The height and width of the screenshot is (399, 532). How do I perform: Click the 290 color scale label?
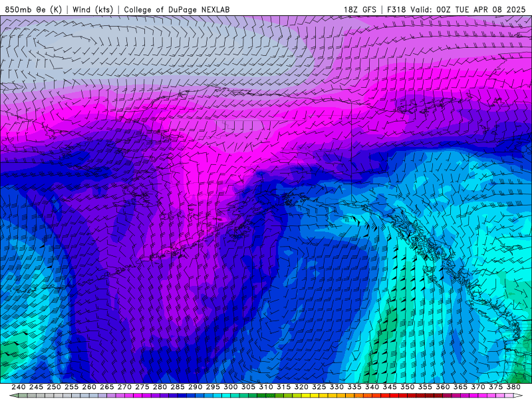pyautogui.click(x=195, y=387)
